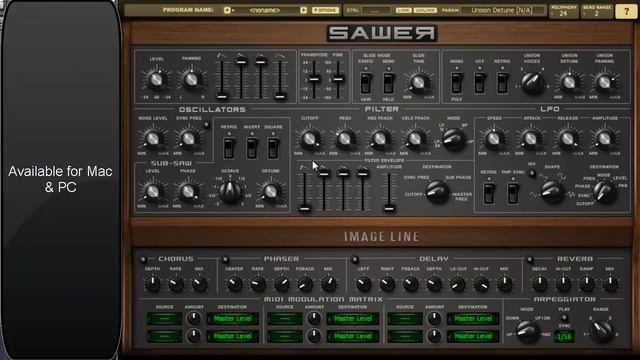Flip the LFO TMP Sync switch
Image resolution: width=640 pixels, height=360 pixels.
[513, 193]
